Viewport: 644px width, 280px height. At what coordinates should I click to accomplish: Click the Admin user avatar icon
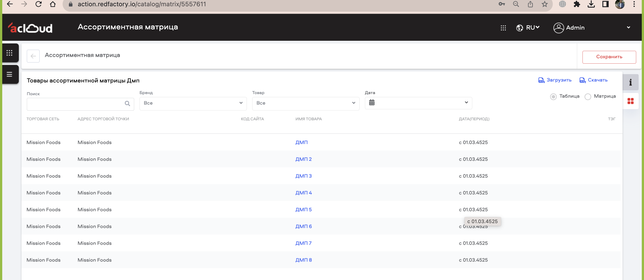tap(559, 28)
